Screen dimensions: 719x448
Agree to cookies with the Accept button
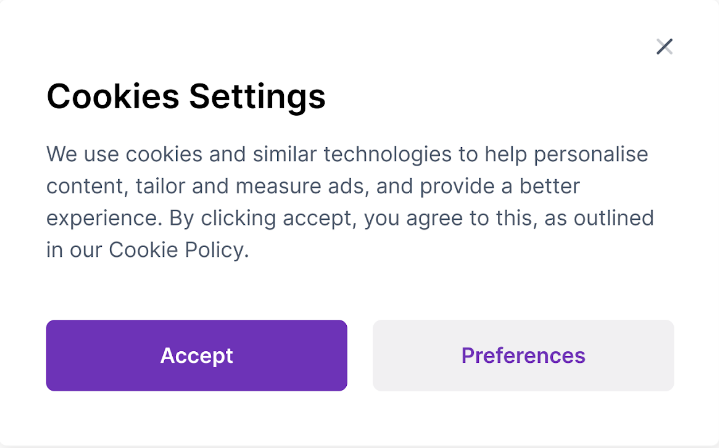[x=196, y=355]
